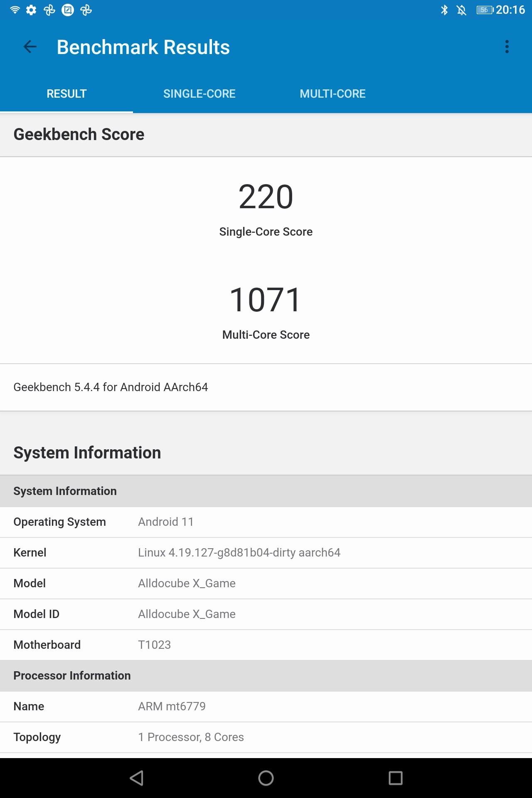Screen dimensions: 532x798
Task: Tap Alldocube X_Game in Model row
Action: pos(187,584)
